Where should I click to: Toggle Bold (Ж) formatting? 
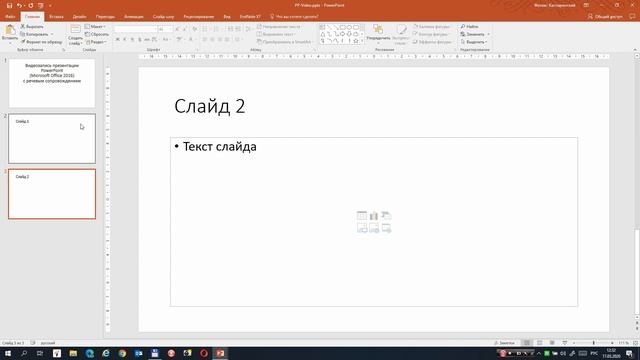[118, 40]
